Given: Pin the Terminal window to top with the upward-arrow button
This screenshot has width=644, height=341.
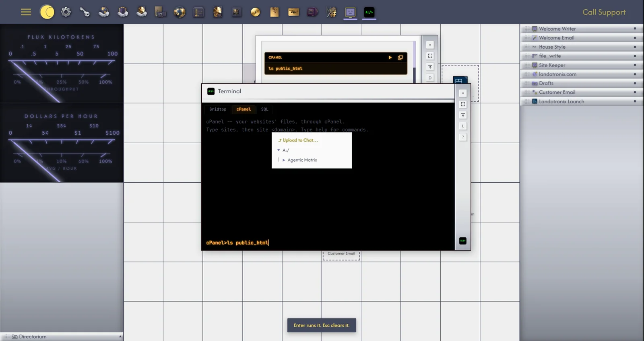Looking at the screenshot, I should [463, 115].
